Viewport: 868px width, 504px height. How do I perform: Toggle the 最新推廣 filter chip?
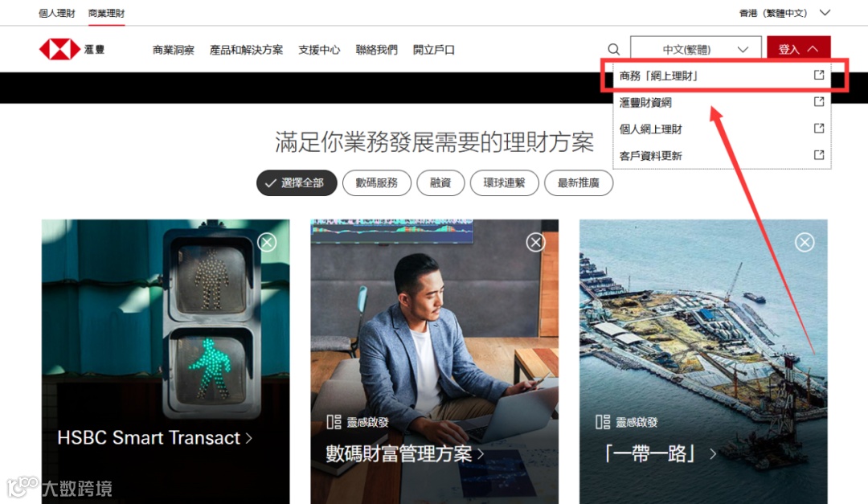(x=579, y=182)
